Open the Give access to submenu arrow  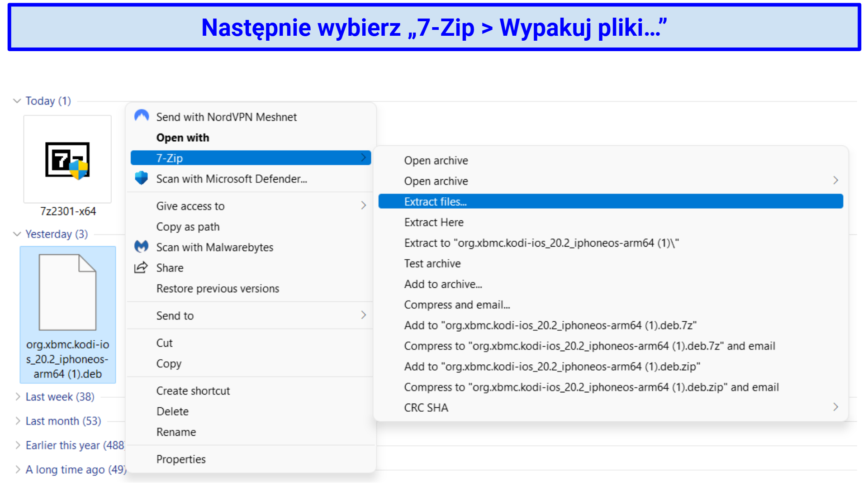(x=364, y=205)
